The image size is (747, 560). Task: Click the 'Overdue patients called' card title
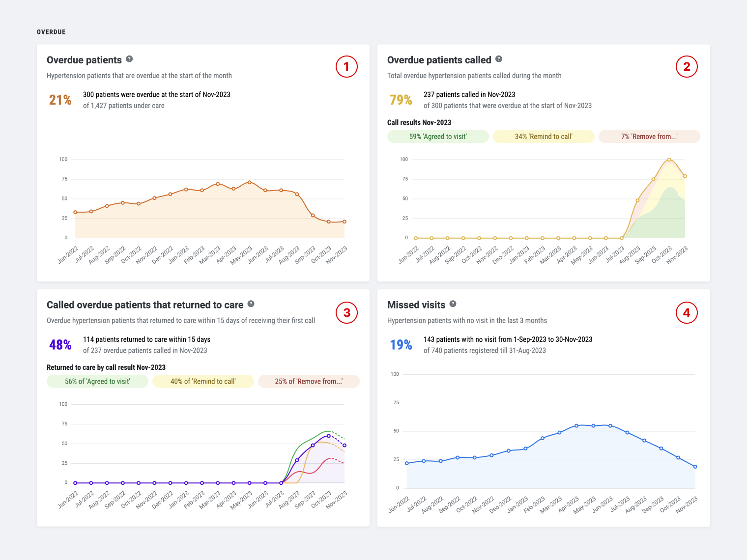(439, 60)
